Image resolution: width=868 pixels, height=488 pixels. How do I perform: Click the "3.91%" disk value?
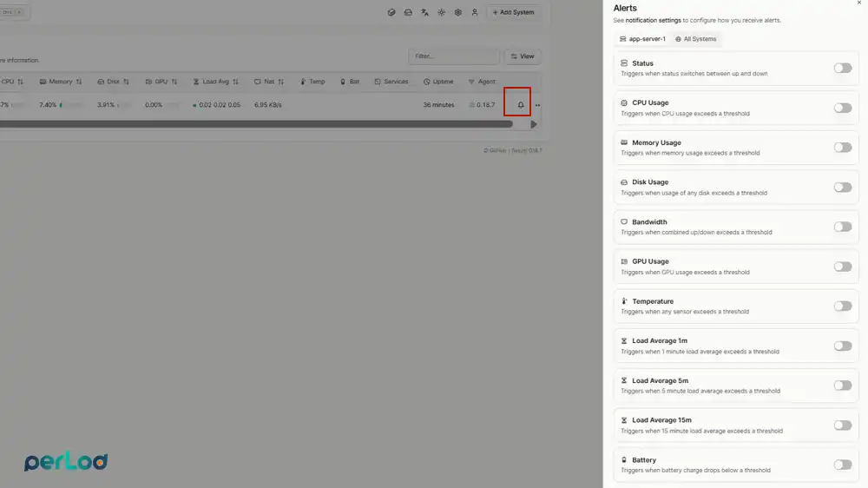106,105
